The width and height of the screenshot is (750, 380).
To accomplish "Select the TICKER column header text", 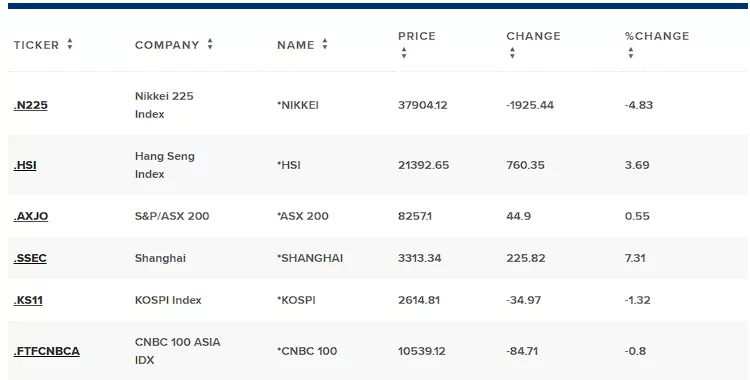I will (36, 45).
